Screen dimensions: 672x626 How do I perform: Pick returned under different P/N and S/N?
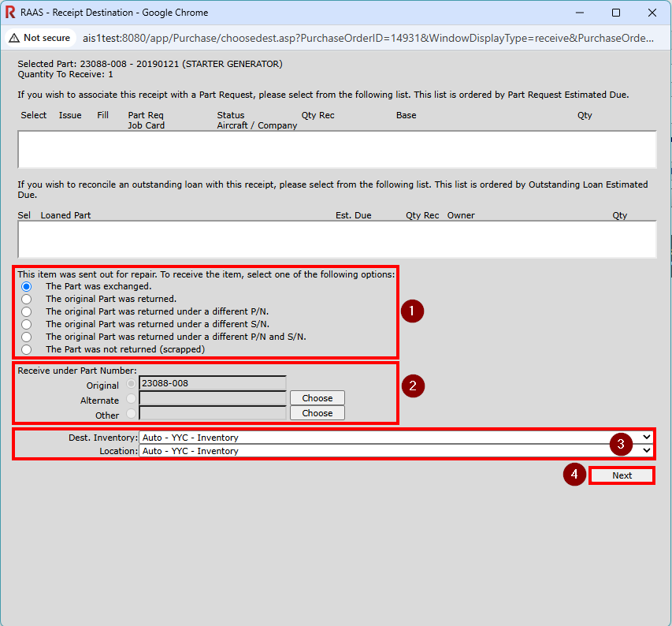27,337
